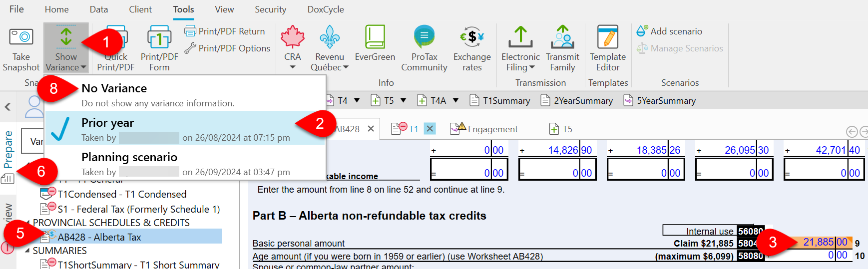Click Add scenario icon
868x269 pixels.
642,31
